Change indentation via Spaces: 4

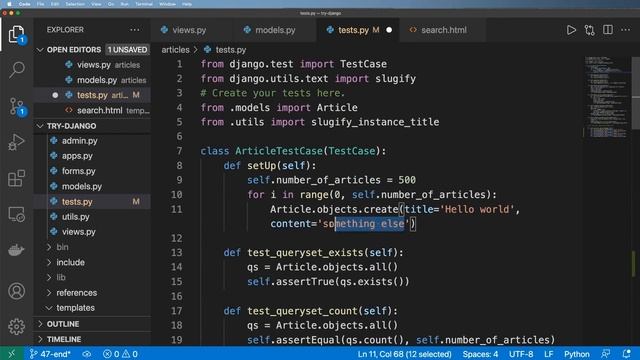coord(480,354)
